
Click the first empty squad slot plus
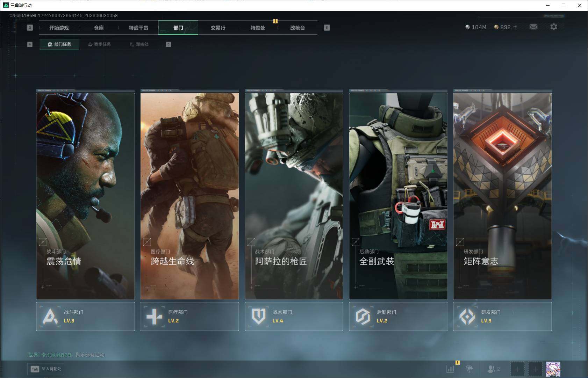click(517, 369)
